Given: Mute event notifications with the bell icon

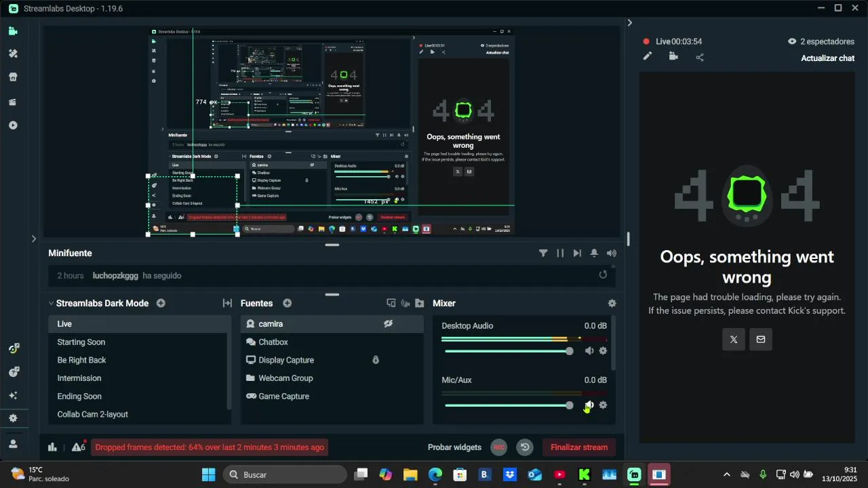Looking at the screenshot, I should (x=594, y=253).
